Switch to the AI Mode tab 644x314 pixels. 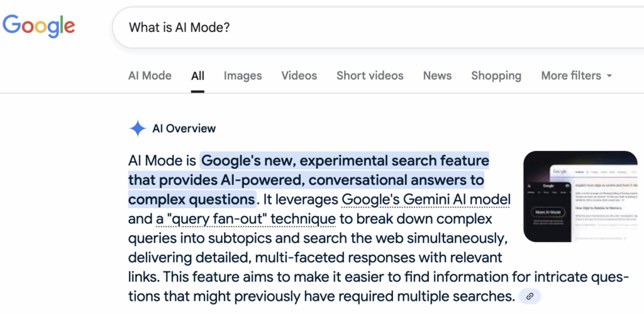coord(150,76)
